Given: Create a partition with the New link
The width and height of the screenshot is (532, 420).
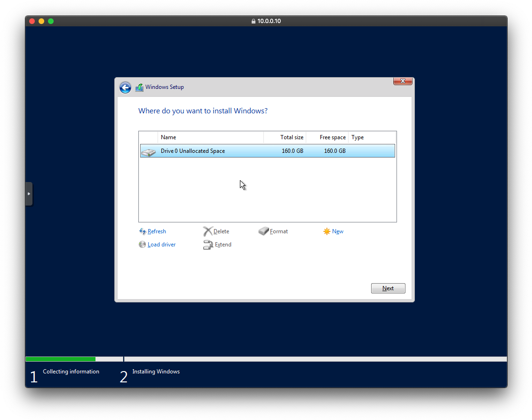Looking at the screenshot, I should point(338,231).
